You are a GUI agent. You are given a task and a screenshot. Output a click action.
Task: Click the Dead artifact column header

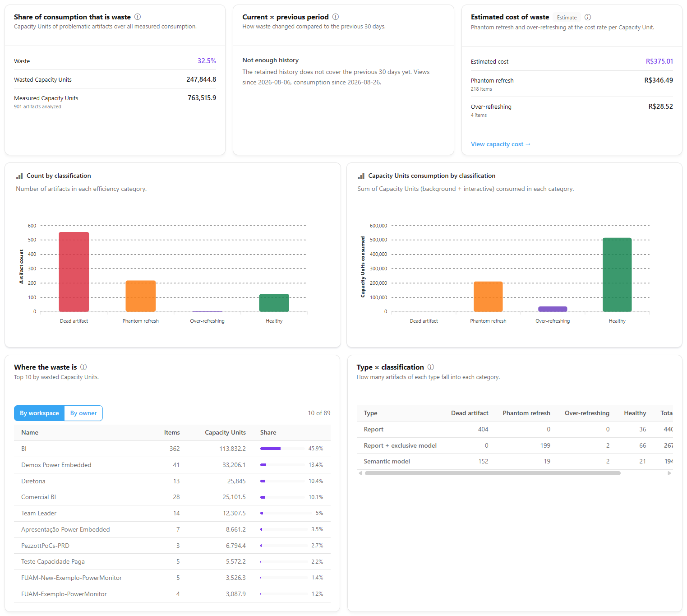pyautogui.click(x=470, y=413)
